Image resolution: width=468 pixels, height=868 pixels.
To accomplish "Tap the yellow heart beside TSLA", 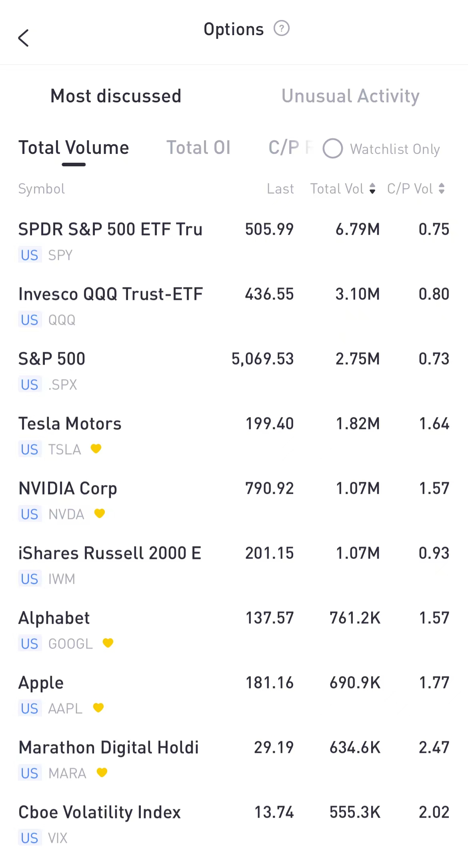I will [96, 449].
